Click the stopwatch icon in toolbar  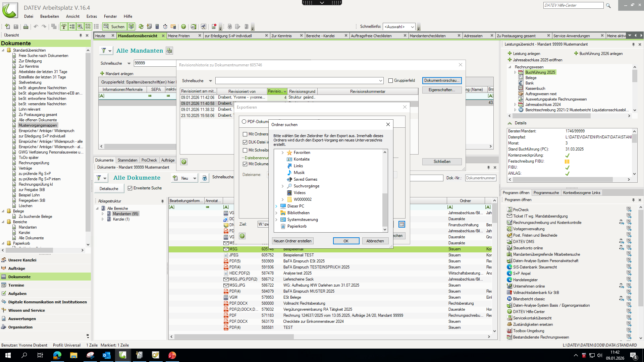click(165, 26)
